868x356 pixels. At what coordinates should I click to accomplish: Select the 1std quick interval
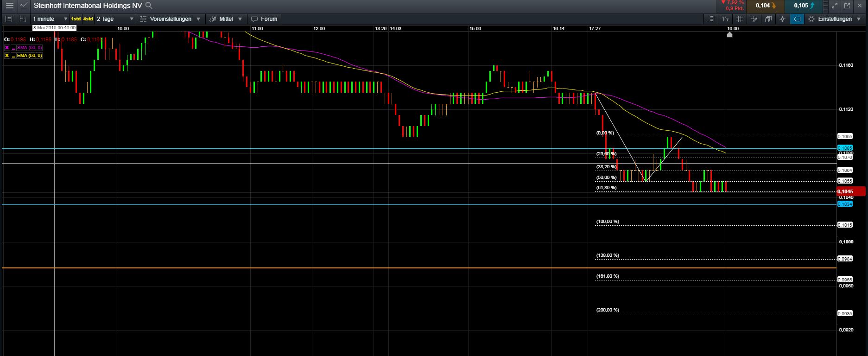(76, 19)
